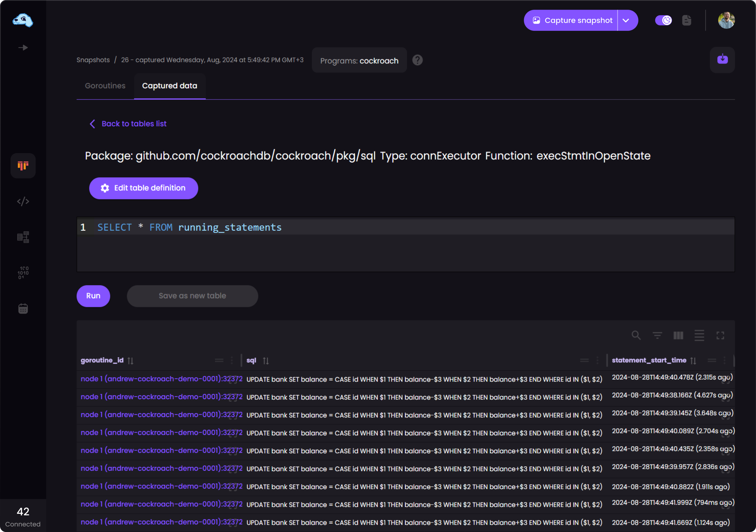Open the code brackets sidebar icon
Image resolution: width=756 pixels, height=532 pixels.
coord(23,201)
